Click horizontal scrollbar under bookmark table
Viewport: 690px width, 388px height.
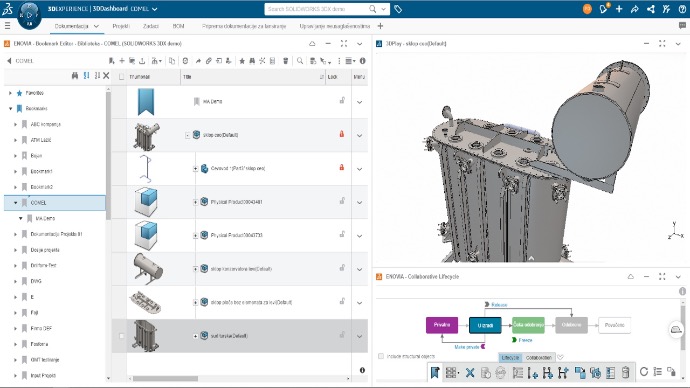166,378
